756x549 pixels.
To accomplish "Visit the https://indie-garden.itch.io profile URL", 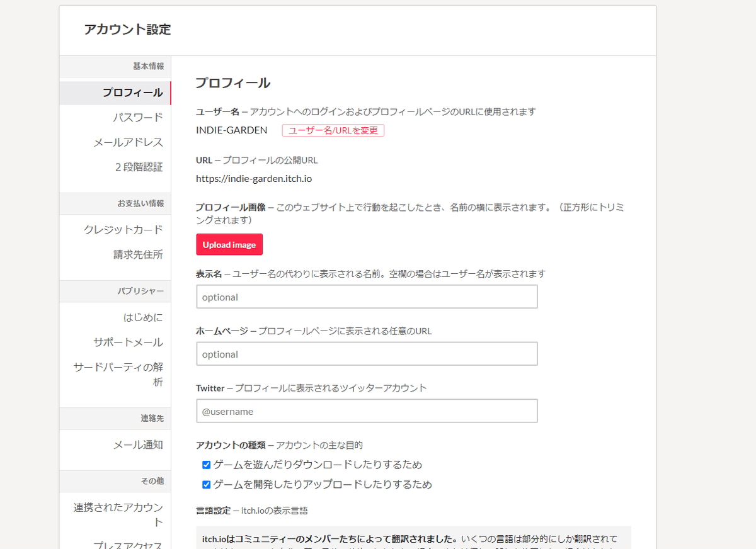I will (255, 178).
